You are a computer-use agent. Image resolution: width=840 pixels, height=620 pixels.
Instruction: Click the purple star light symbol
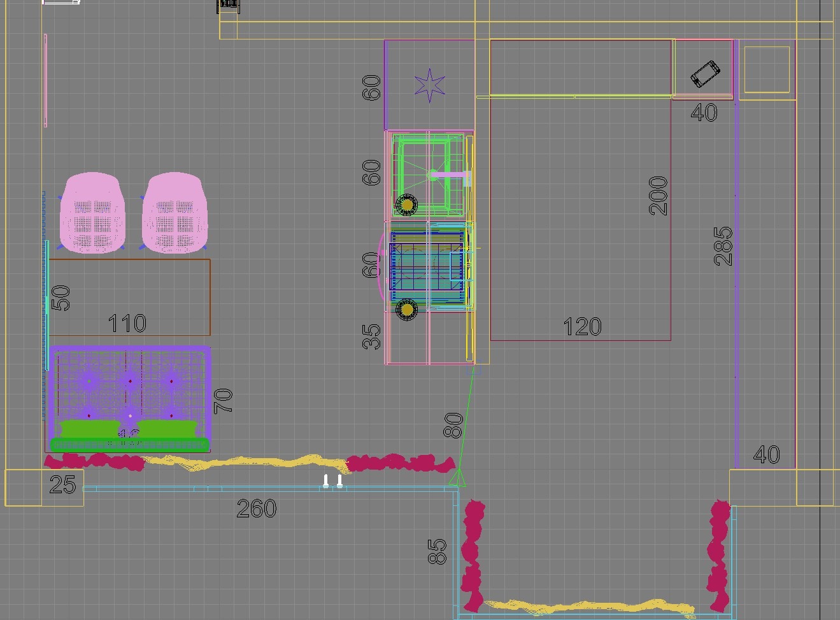[x=430, y=85]
